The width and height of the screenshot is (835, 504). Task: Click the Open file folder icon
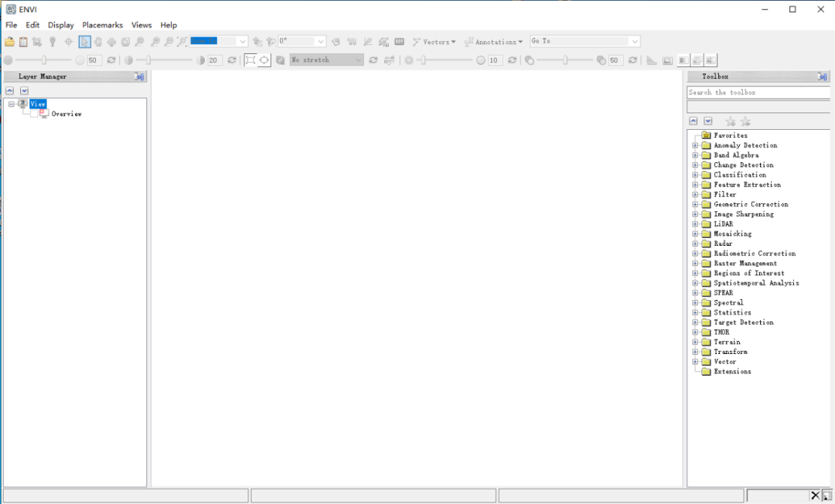point(9,42)
